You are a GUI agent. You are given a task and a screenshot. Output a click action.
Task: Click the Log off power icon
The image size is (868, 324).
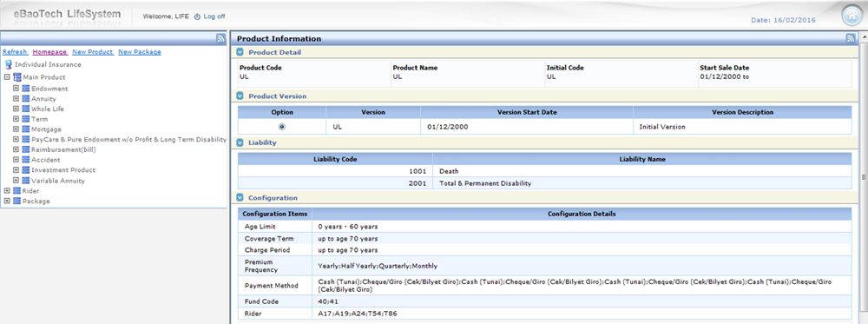pyautogui.click(x=197, y=17)
